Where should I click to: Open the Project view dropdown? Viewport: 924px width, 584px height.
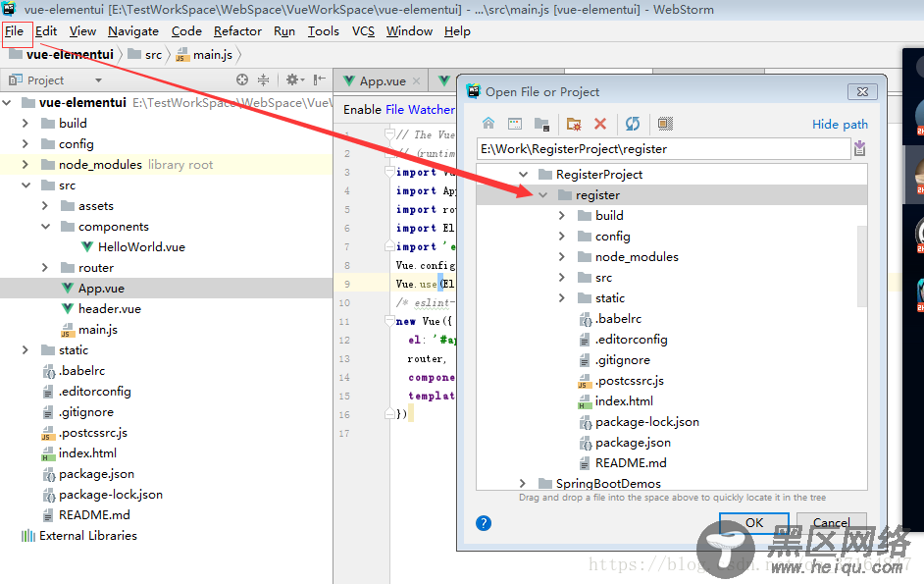tap(98, 80)
